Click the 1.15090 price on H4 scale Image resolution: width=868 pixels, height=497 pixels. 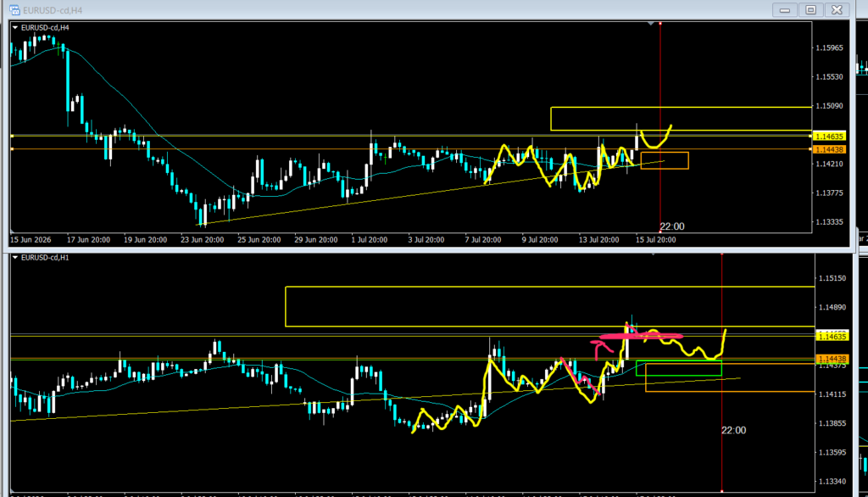(x=829, y=106)
